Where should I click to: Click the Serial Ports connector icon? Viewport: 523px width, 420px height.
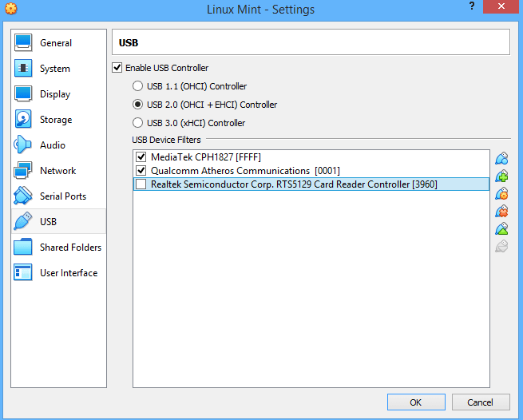coord(23,196)
